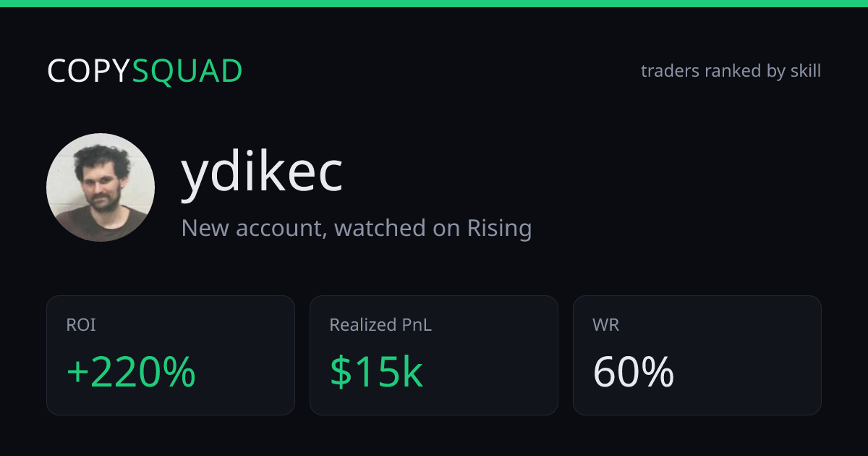
Task: Click the Realized PnL label
Action: click(380, 325)
